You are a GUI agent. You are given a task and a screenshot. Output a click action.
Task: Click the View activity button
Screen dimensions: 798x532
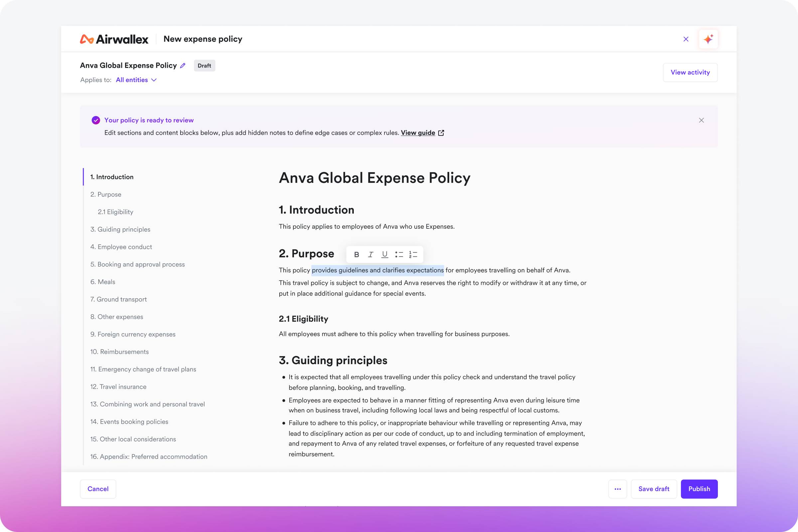pyautogui.click(x=690, y=72)
